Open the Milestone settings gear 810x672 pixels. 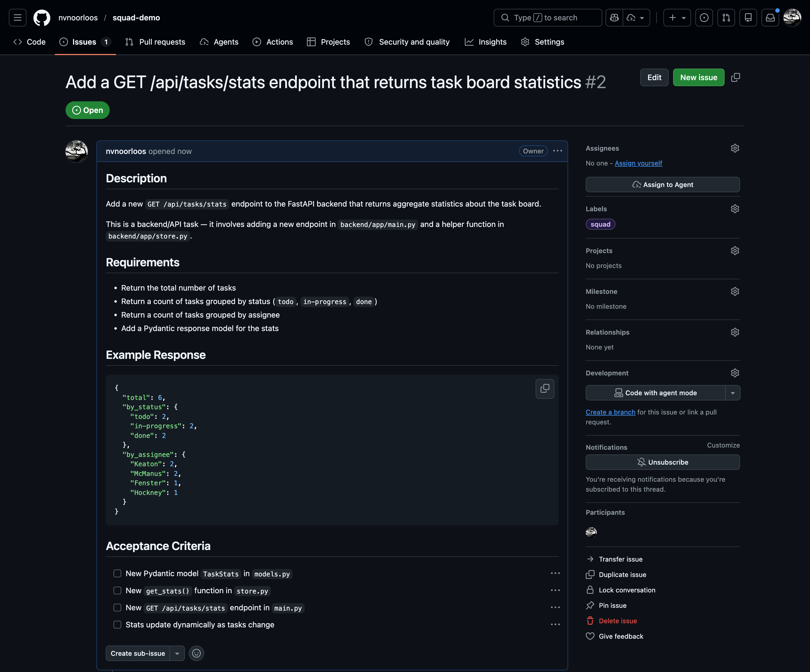[735, 291]
